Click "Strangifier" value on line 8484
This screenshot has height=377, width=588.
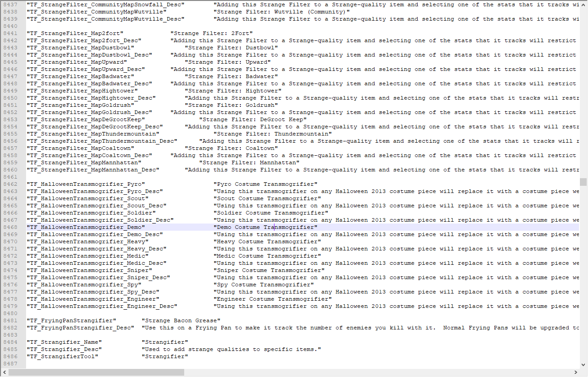165,342
